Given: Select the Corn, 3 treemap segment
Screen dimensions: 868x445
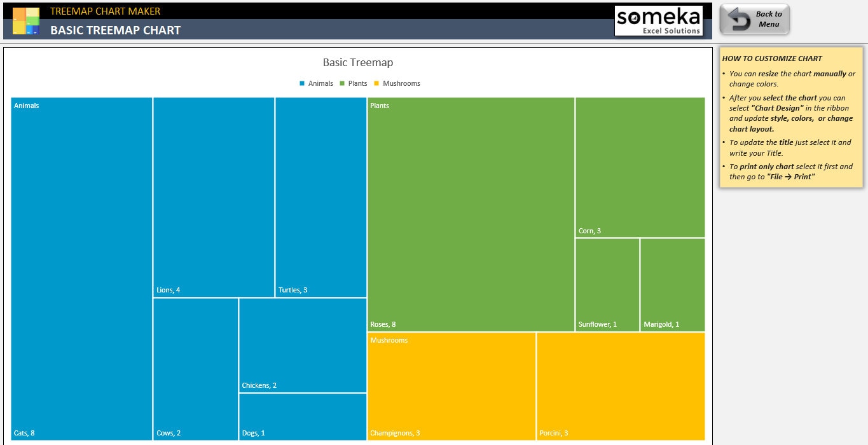Looking at the screenshot, I should click(639, 167).
